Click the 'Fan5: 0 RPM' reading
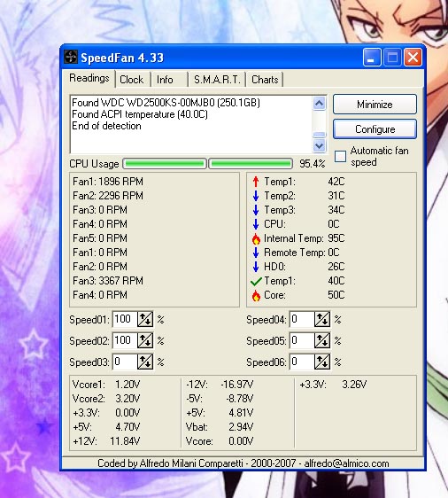 (100, 238)
